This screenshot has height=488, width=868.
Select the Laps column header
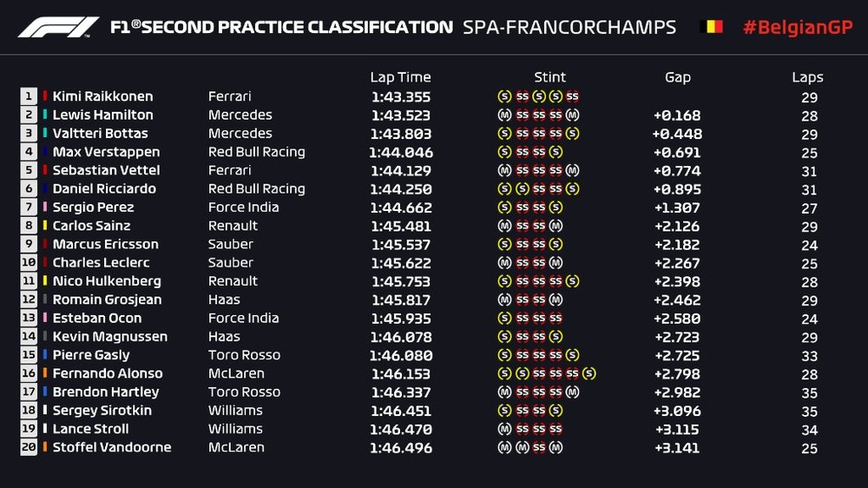(807, 77)
